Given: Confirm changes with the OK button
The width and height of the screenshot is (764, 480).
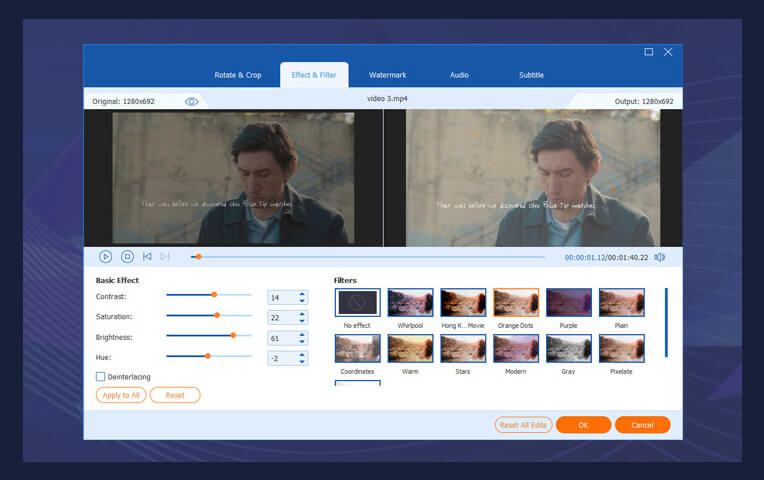Looking at the screenshot, I should pyautogui.click(x=583, y=425).
